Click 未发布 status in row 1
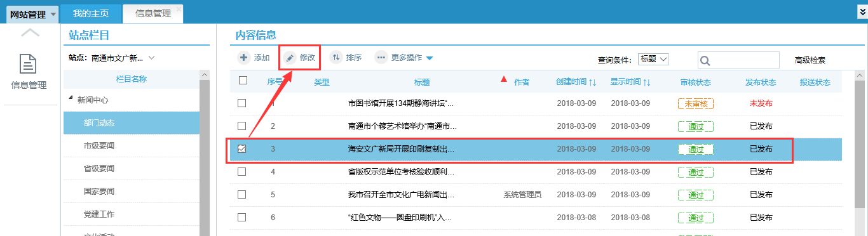The image size is (868, 236). pos(761,103)
